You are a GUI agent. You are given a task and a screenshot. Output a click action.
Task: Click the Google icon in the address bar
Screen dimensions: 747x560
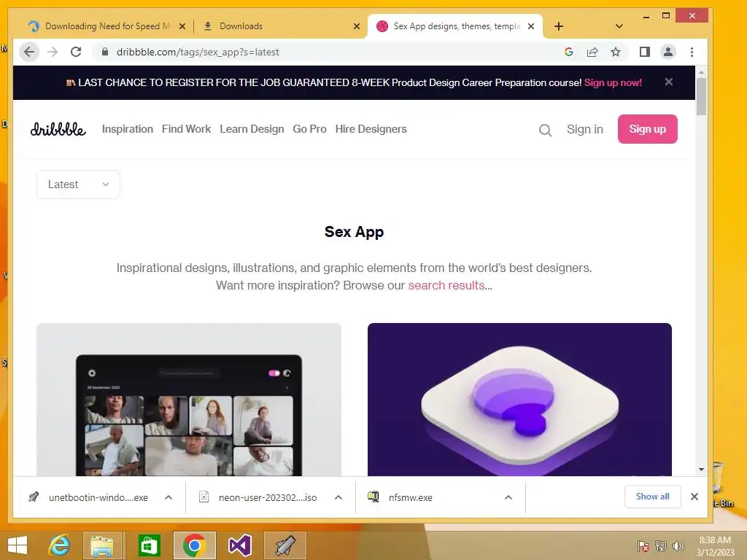point(568,52)
